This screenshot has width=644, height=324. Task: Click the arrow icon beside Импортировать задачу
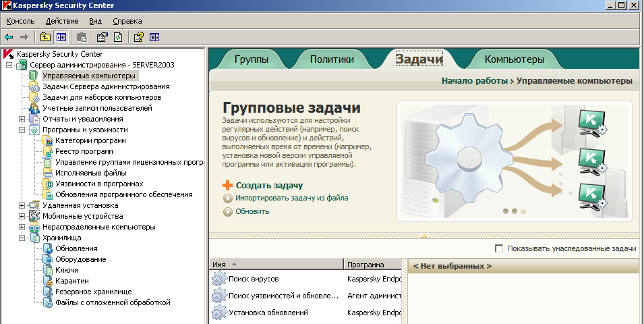click(x=227, y=198)
